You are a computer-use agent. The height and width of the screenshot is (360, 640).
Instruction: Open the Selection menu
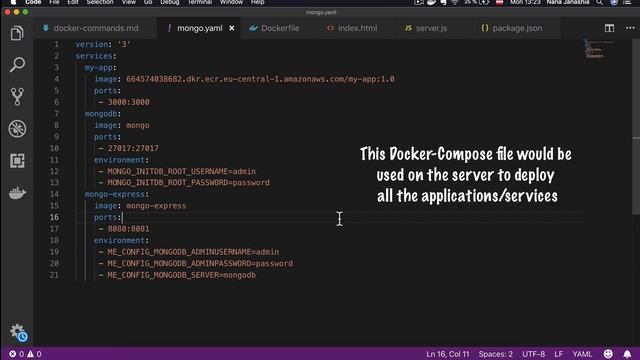click(x=100, y=2)
